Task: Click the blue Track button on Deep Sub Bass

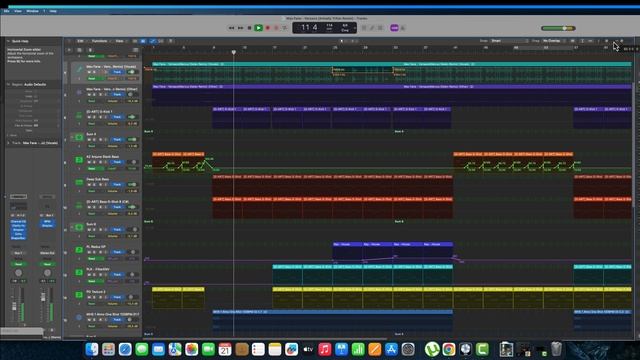Action: (117, 184)
